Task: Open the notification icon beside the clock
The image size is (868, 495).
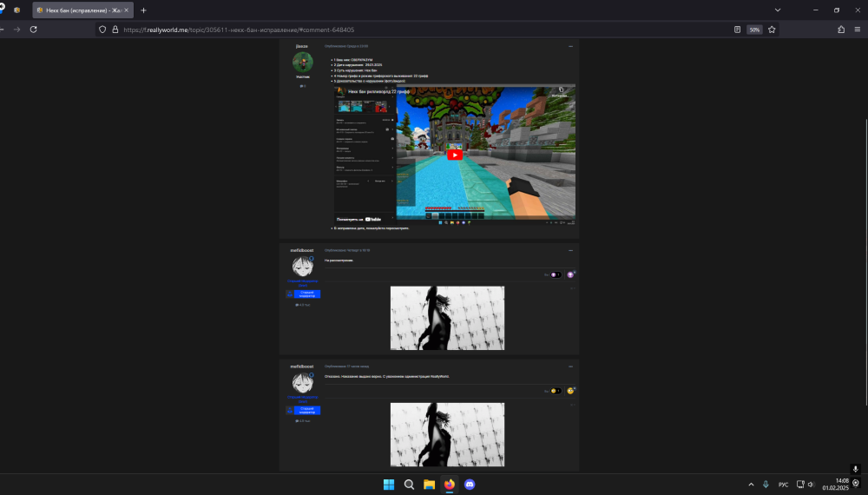Action: [x=856, y=484]
